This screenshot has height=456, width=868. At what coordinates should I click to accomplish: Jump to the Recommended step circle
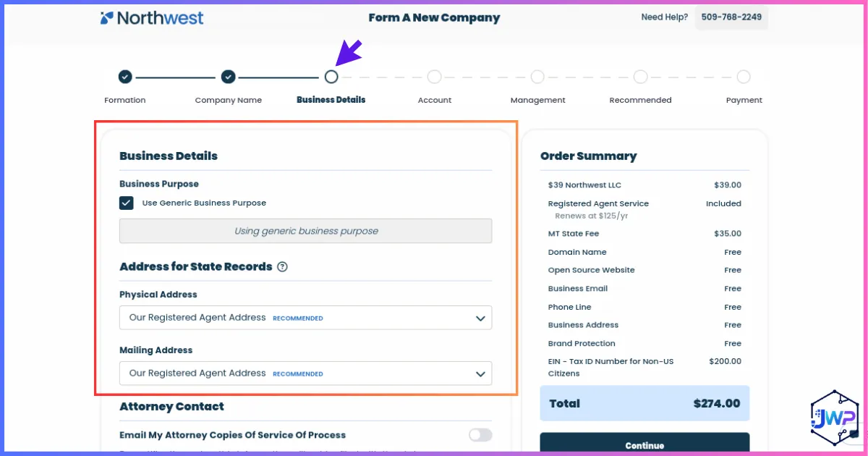[640, 77]
